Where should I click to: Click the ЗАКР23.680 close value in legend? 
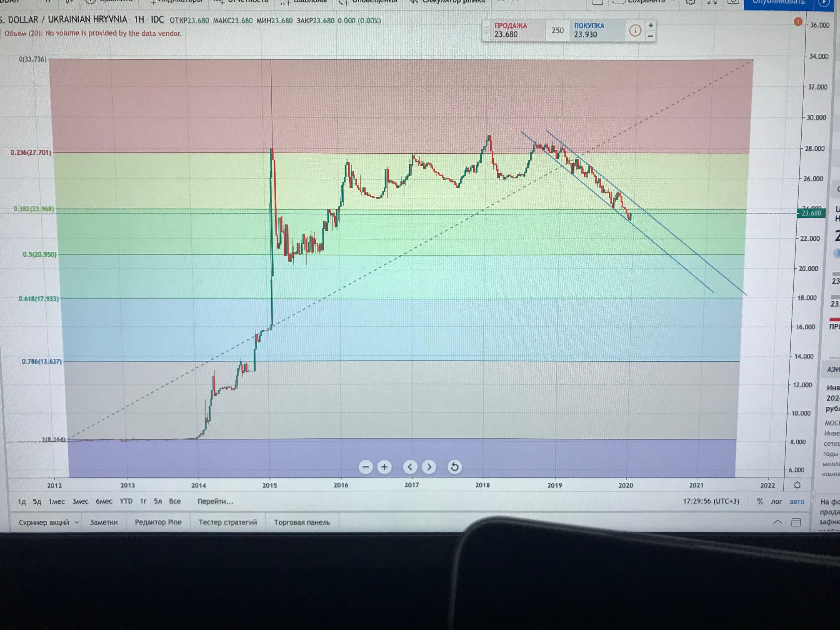coord(315,20)
